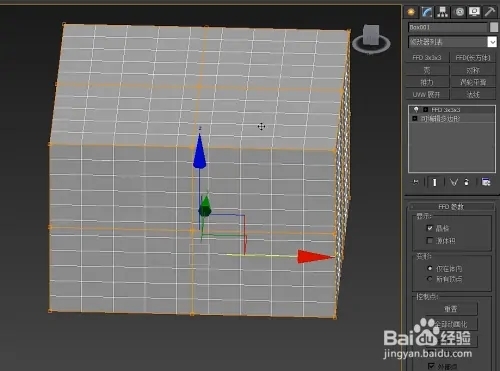Select the 所有顶点 radio button
Screen dimensions: 500x371
(430, 279)
